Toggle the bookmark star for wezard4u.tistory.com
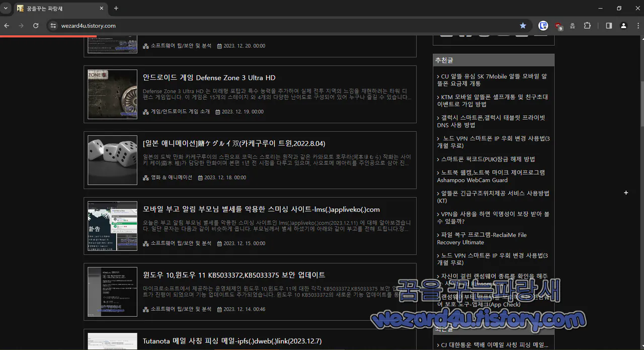The width and height of the screenshot is (644, 350). [523, 25]
